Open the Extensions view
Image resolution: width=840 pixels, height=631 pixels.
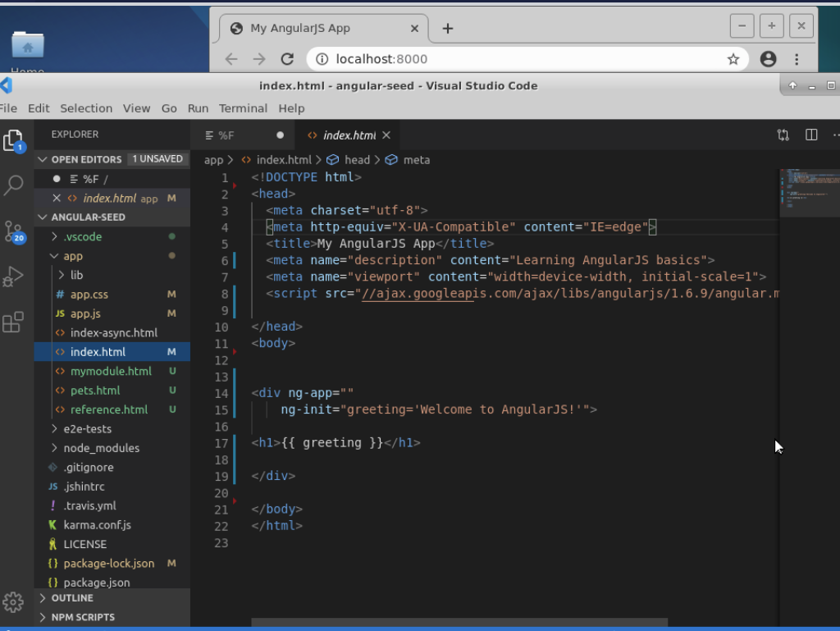13,322
